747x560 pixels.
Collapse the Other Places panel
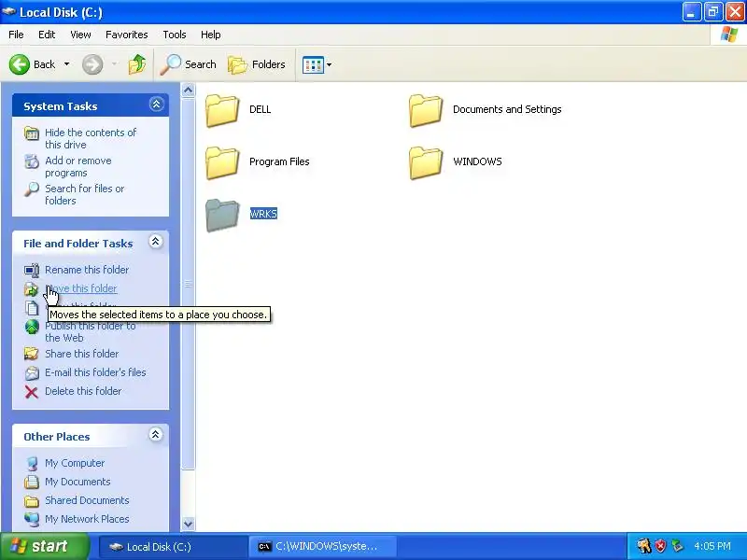[155, 434]
